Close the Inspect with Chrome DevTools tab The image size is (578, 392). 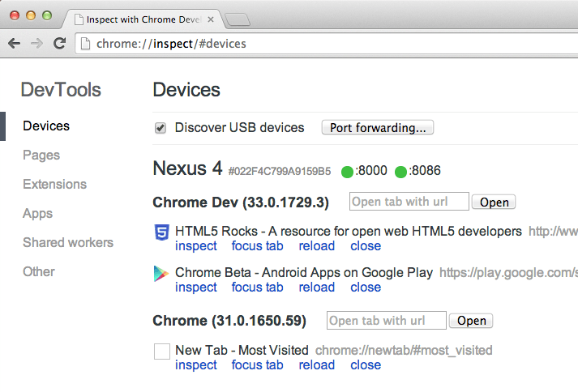211,19
